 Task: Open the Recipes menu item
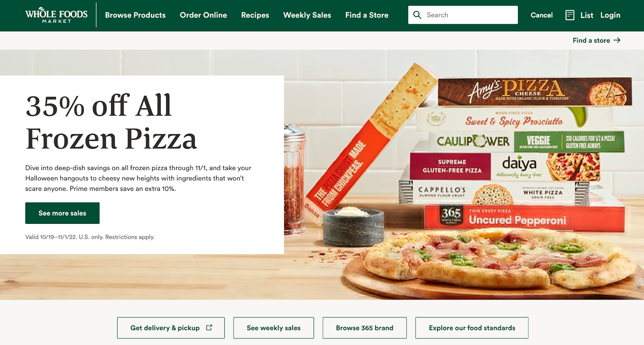coord(255,15)
